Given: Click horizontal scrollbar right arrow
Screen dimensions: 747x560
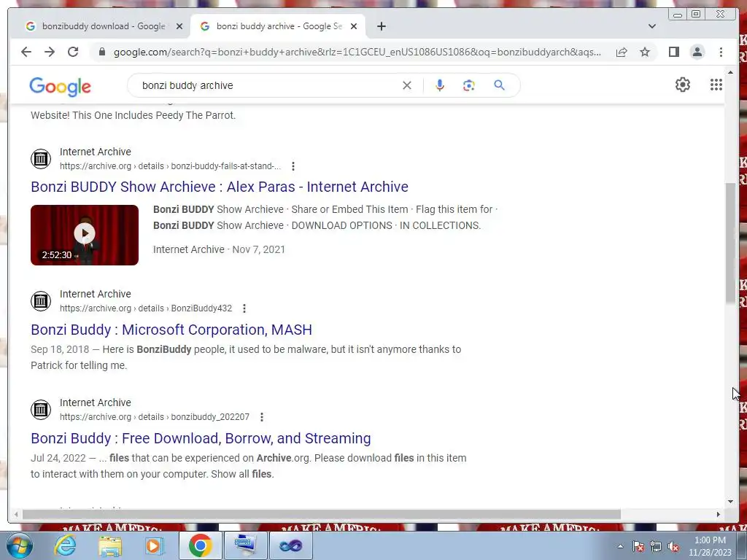Looking at the screenshot, I should pos(719,514).
